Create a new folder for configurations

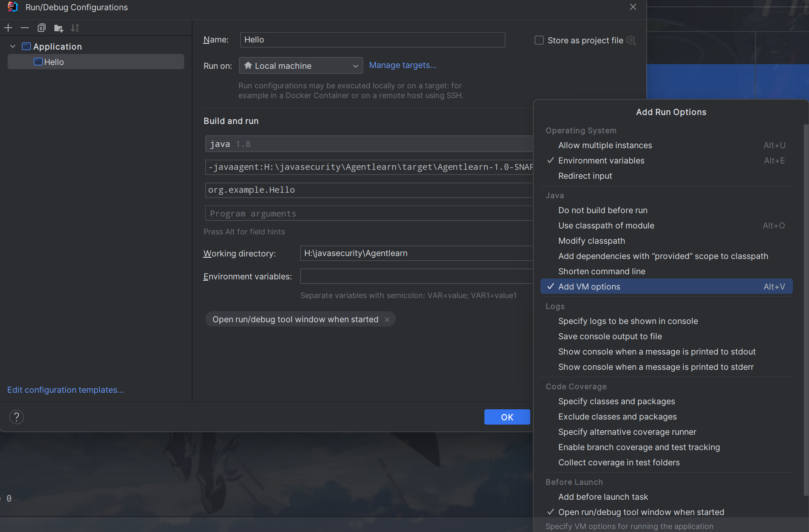(x=58, y=28)
